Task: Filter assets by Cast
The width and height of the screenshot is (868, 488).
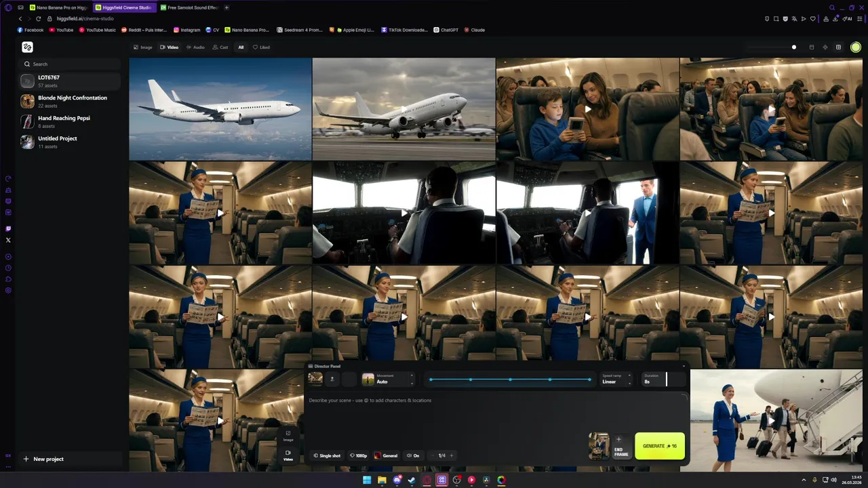Action: (x=220, y=47)
